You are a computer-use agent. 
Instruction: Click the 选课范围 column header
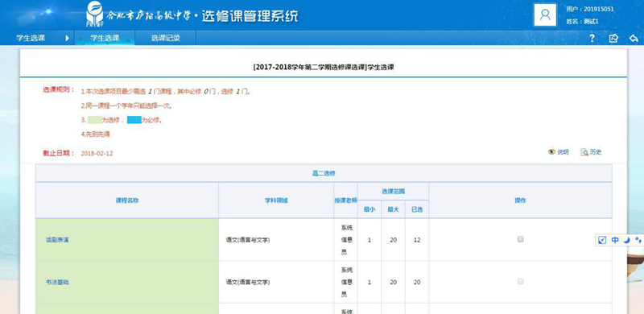tap(394, 192)
